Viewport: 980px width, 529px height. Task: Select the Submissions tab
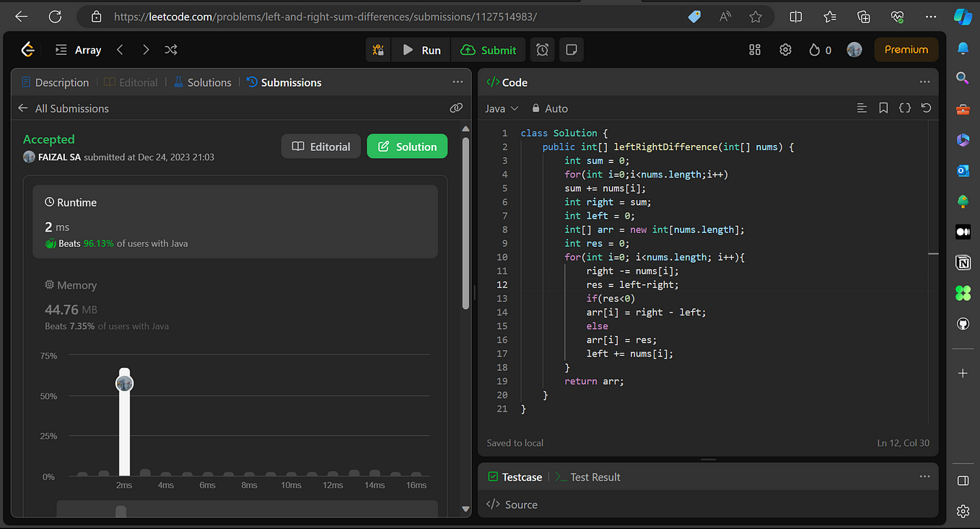(x=284, y=82)
